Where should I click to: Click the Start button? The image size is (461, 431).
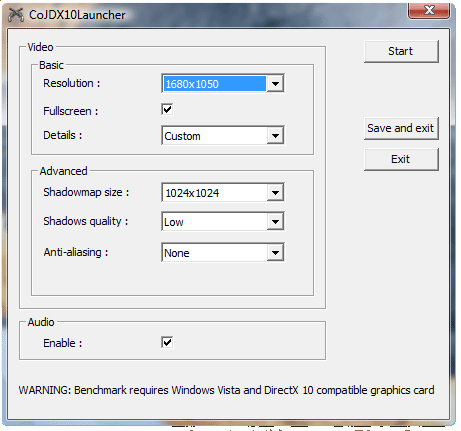[x=401, y=51]
